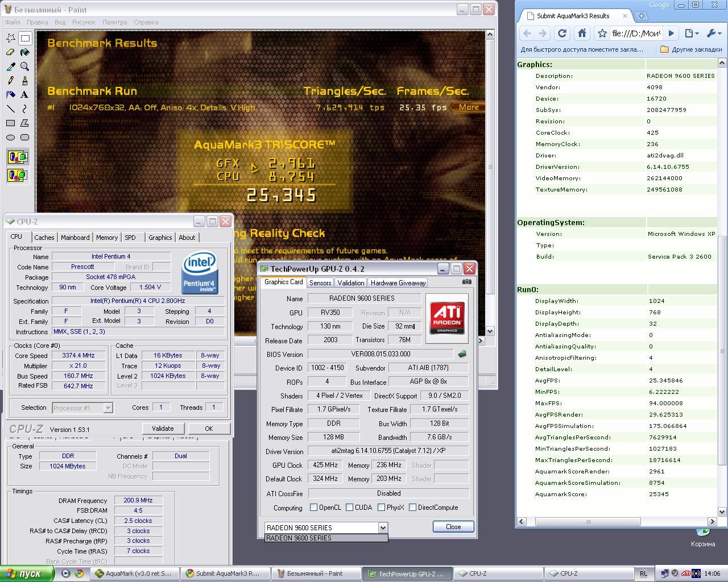
Task: Tick the CUDA checkbox in GPU-Z
Action: [x=349, y=508]
